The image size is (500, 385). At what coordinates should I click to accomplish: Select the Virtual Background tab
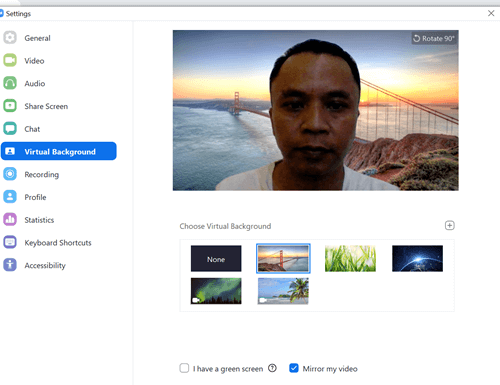pyautogui.click(x=59, y=151)
